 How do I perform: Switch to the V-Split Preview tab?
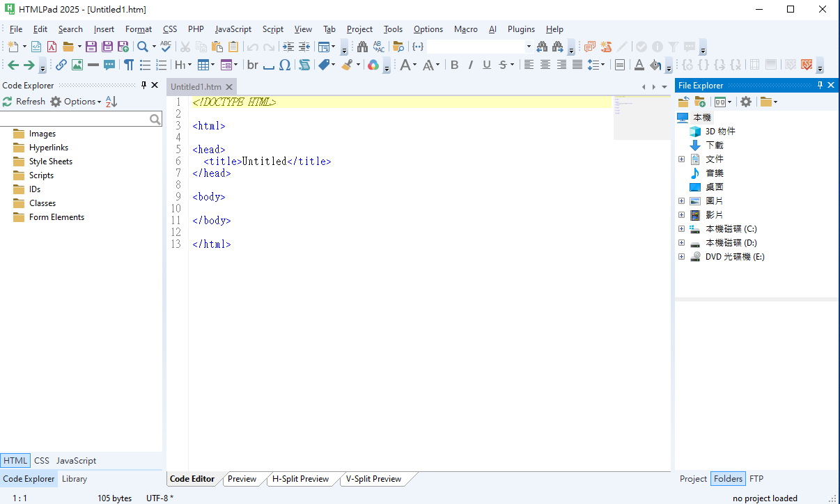[373, 479]
